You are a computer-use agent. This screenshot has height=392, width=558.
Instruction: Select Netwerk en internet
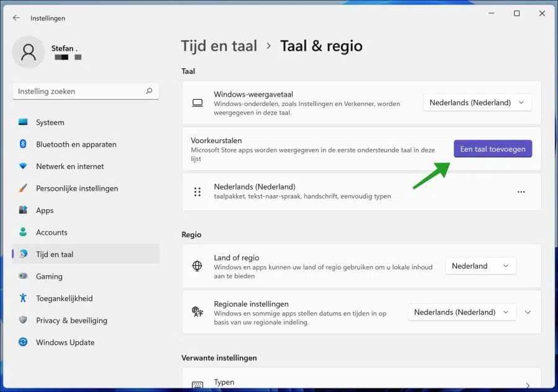point(86,167)
